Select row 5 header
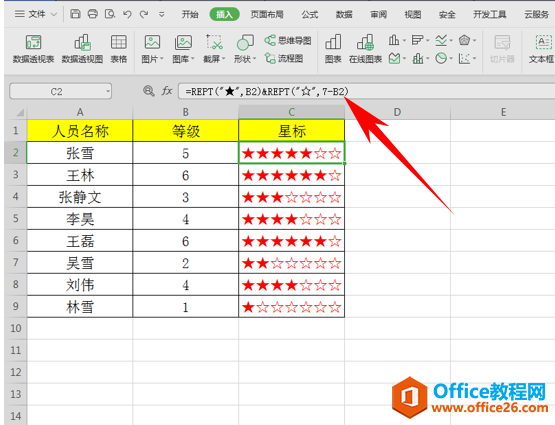The height and width of the screenshot is (425, 555). point(16,218)
